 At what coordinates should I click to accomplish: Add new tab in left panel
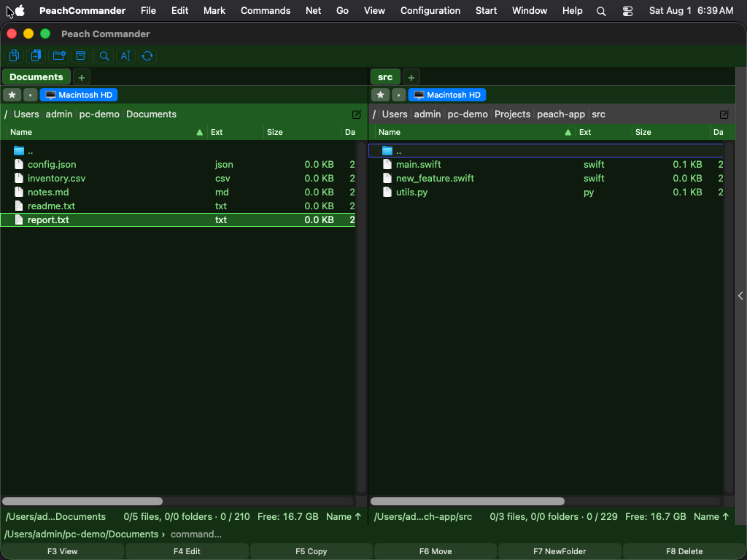[82, 77]
